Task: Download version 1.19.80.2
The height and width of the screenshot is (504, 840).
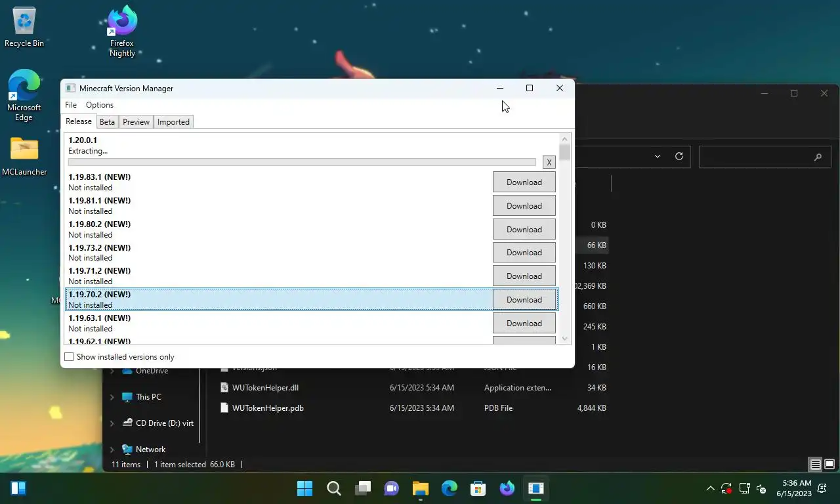Action: (524, 229)
